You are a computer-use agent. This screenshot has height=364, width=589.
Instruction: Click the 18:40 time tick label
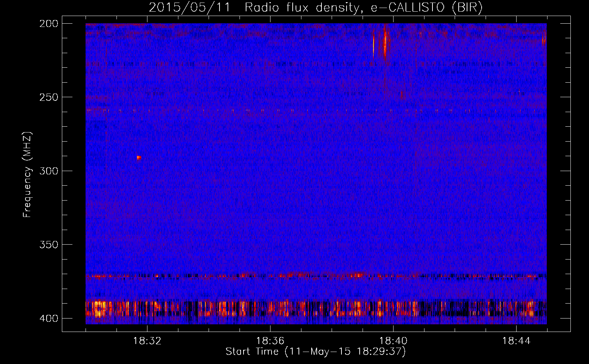(x=393, y=341)
